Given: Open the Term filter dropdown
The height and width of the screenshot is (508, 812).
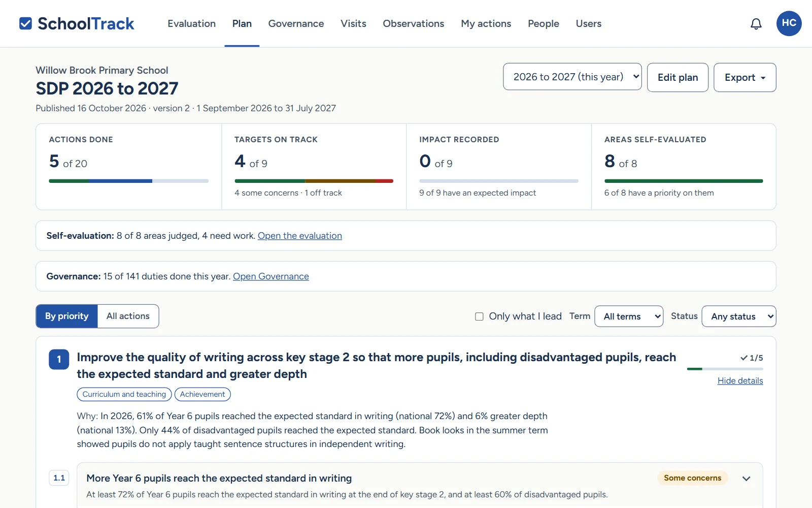Looking at the screenshot, I should point(629,316).
